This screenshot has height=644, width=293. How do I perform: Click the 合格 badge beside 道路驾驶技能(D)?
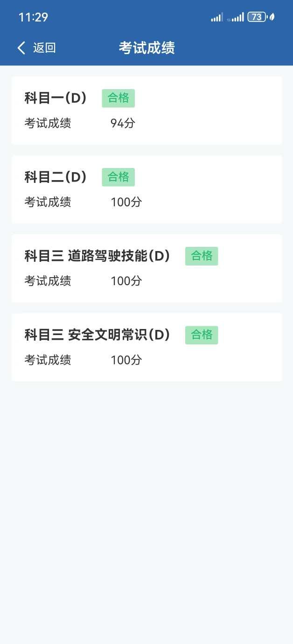[202, 256]
